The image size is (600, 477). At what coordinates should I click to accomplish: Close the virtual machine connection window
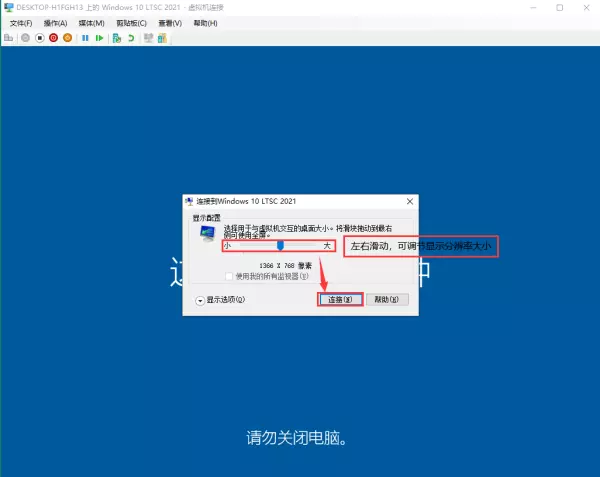(x=586, y=8)
